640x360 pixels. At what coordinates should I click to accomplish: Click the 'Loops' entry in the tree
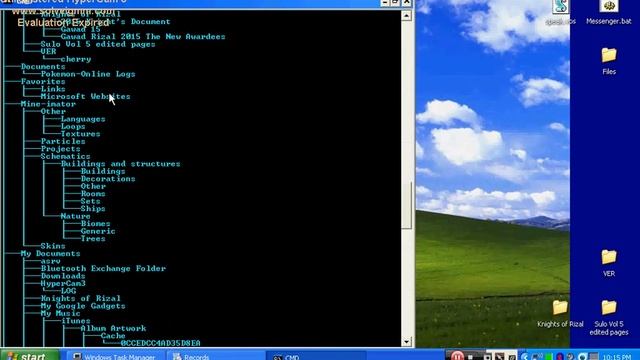pyautogui.click(x=73, y=127)
